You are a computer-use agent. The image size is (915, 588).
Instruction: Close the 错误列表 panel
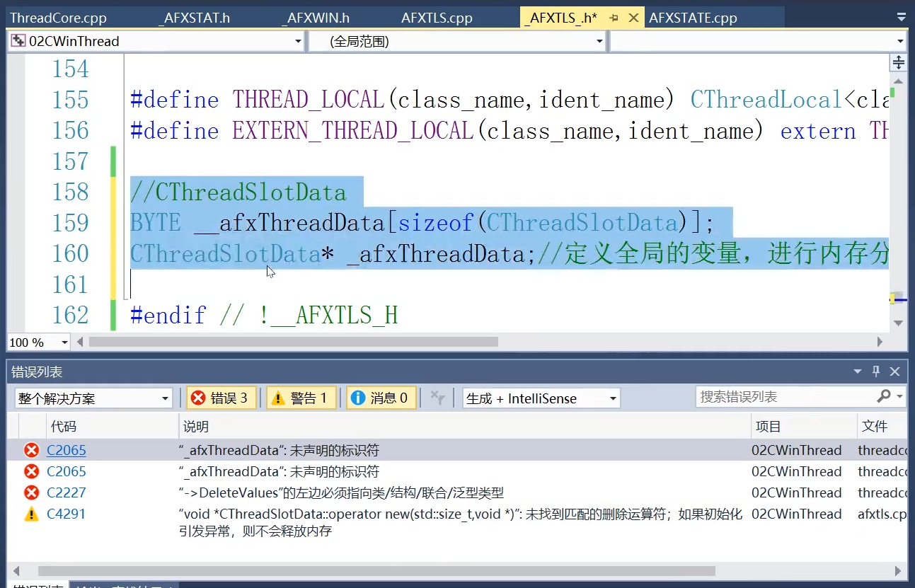click(x=894, y=371)
